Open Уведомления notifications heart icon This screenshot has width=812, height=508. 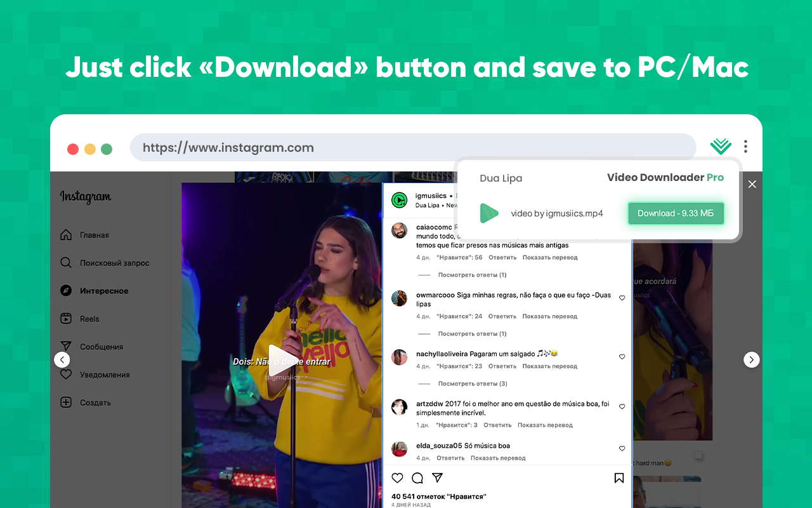[x=66, y=374]
